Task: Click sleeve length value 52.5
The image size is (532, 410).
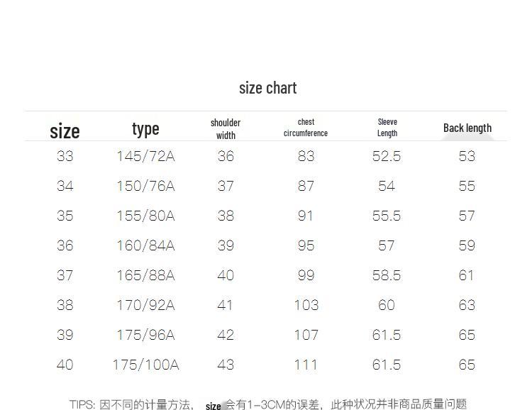Action: 387,156
